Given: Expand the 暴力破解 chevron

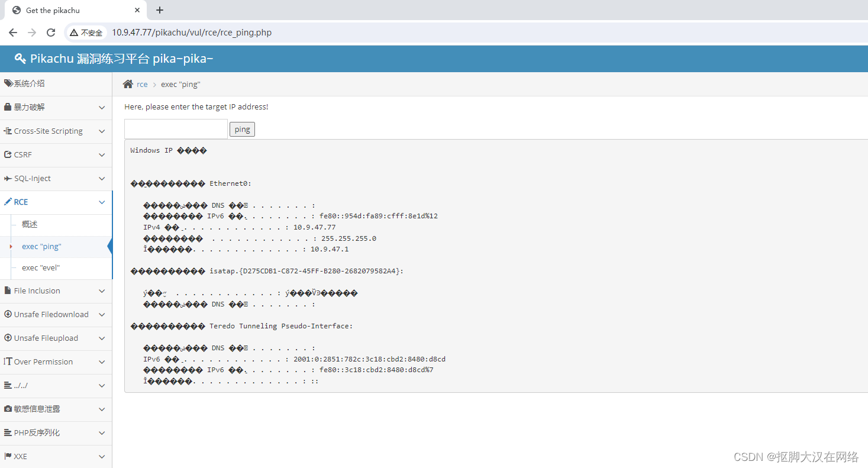Looking at the screenshot, I should pos(102,108).
